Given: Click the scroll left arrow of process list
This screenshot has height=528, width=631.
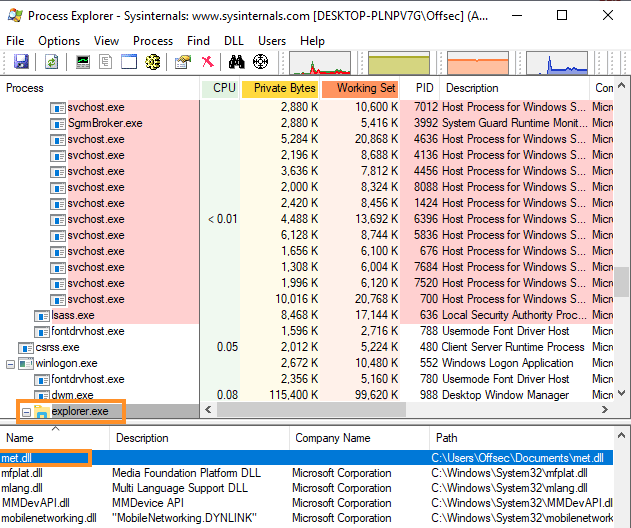Looking at the screenshot, I should [208, 410].
